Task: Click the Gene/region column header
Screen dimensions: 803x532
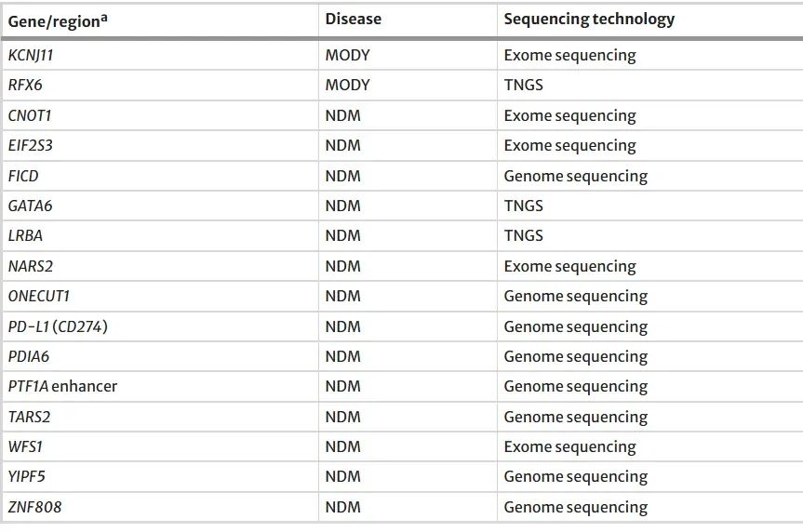Action: tap(58, 21)
